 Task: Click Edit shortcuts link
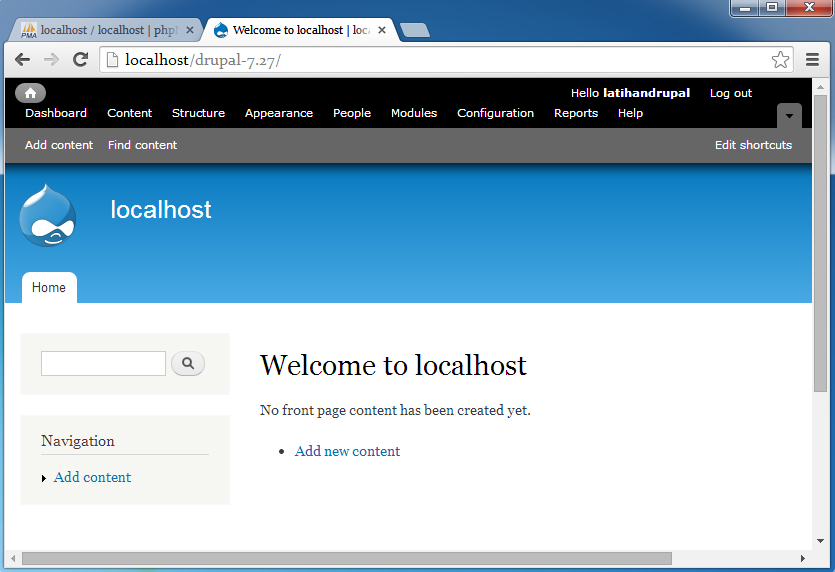coord(753,145)
